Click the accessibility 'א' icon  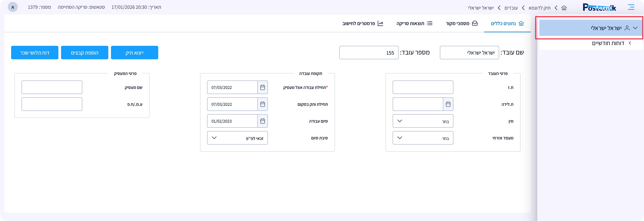(13, 7)
